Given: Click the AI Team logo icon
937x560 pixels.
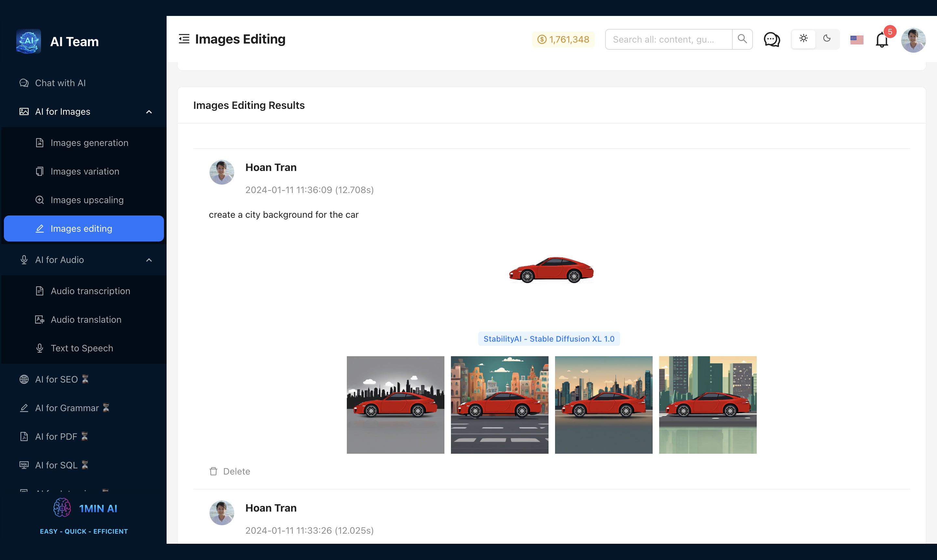Looking at the screenshot, I should [29, 42].
